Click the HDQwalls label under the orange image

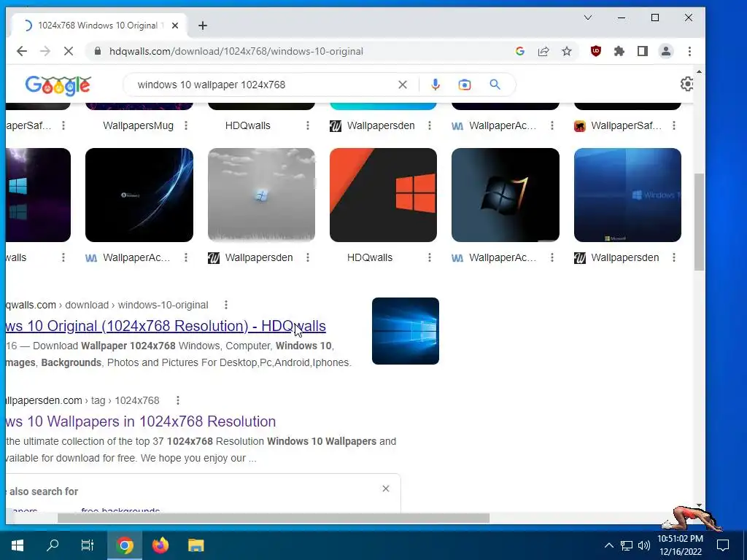click(370, 257)
